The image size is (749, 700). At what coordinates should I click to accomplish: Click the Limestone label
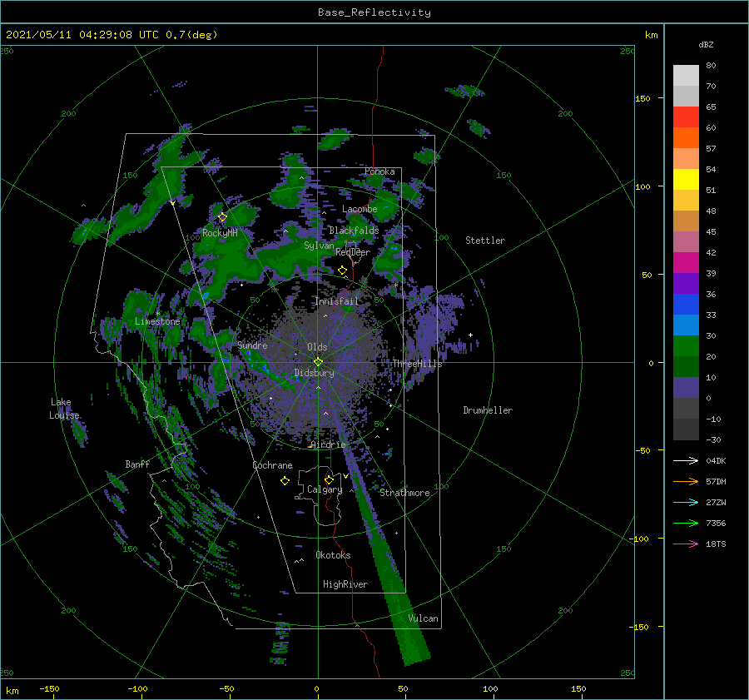coord(157,321)
